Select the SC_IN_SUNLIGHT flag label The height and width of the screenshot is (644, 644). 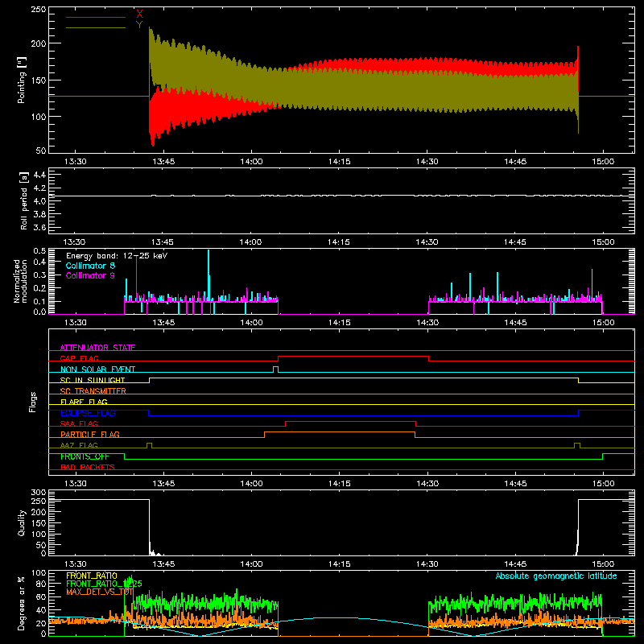point(93,380)
